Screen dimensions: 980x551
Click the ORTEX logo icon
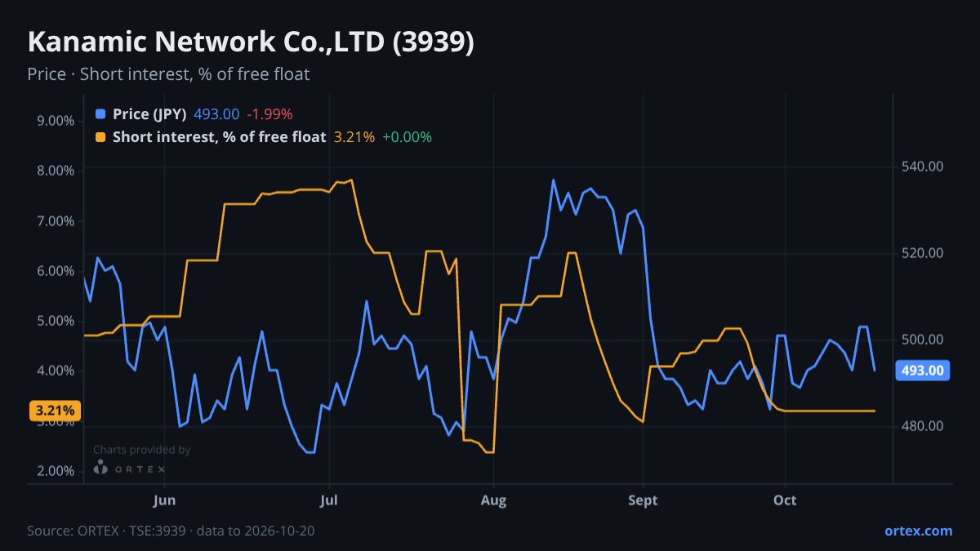[x=100, y=468]
